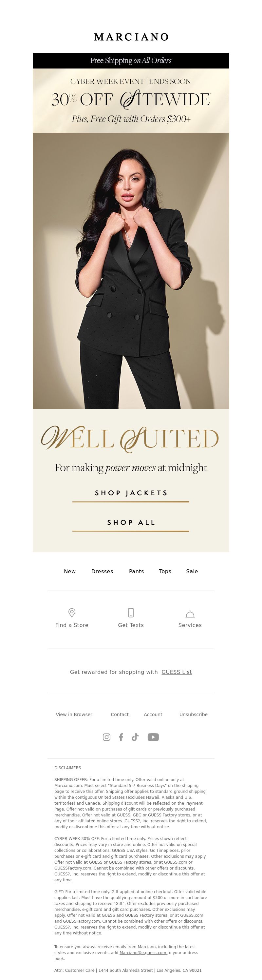This screenshot has width=262, height=980.
Task: Click the Free Shipping on All Orders banner
Action: click(131, 61)
